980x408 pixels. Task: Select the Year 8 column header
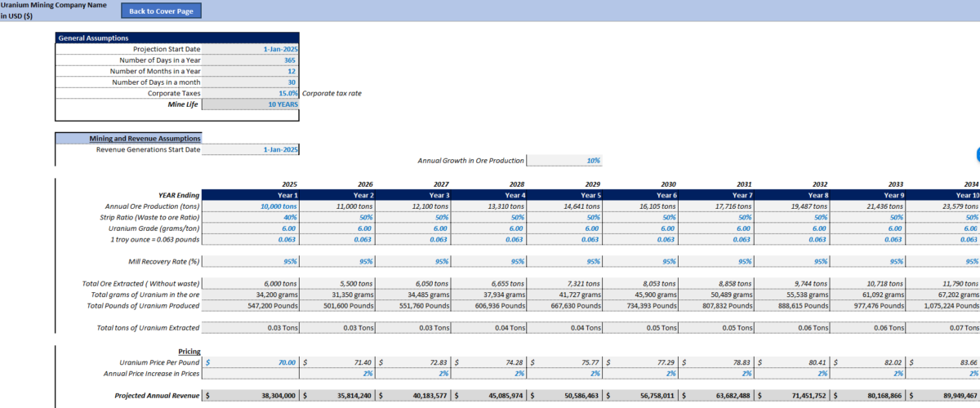coord(791,195)
